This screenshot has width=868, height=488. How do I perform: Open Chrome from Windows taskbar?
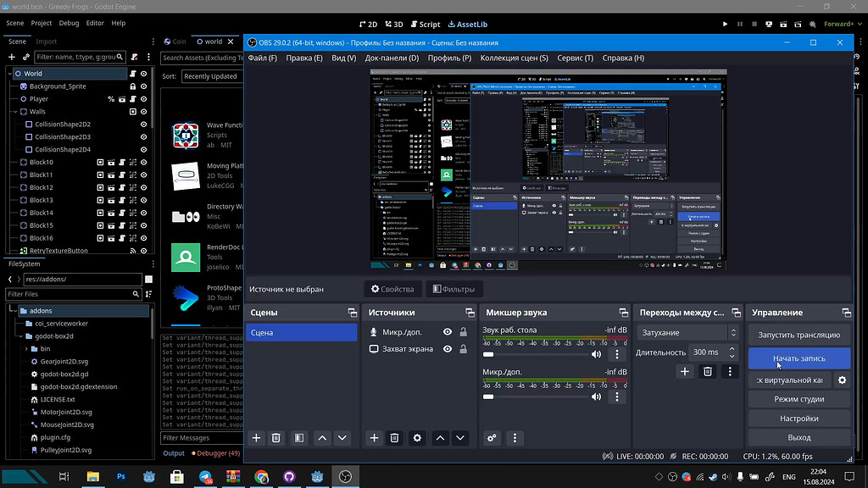tap(261, 476)
